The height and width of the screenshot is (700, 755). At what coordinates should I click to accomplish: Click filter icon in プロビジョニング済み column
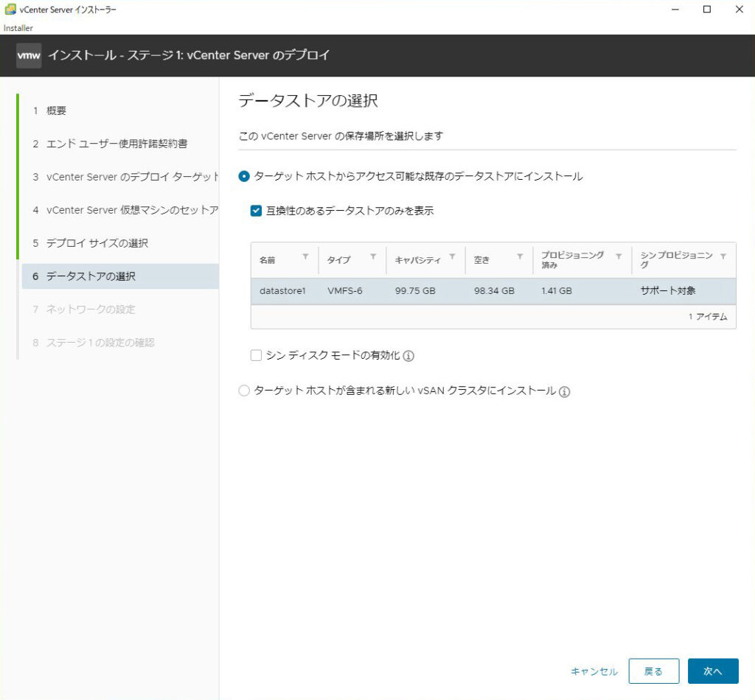pos(619,256)
